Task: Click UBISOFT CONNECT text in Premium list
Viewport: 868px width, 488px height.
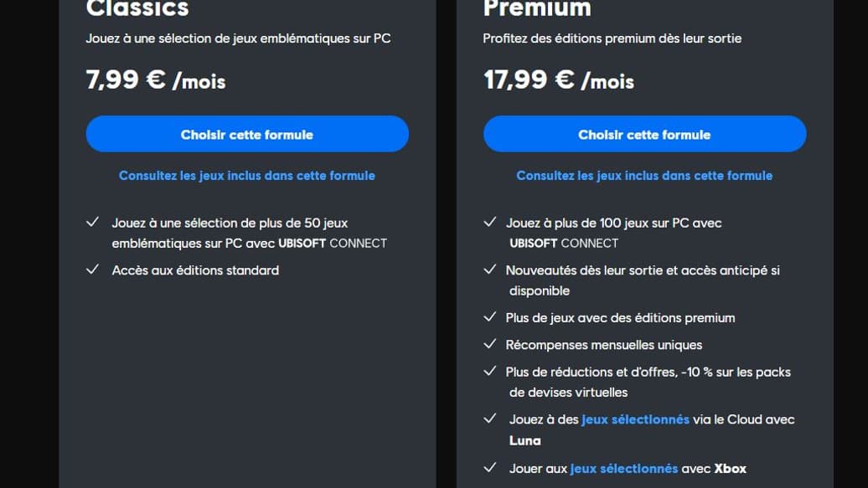Action: (564, 244)
